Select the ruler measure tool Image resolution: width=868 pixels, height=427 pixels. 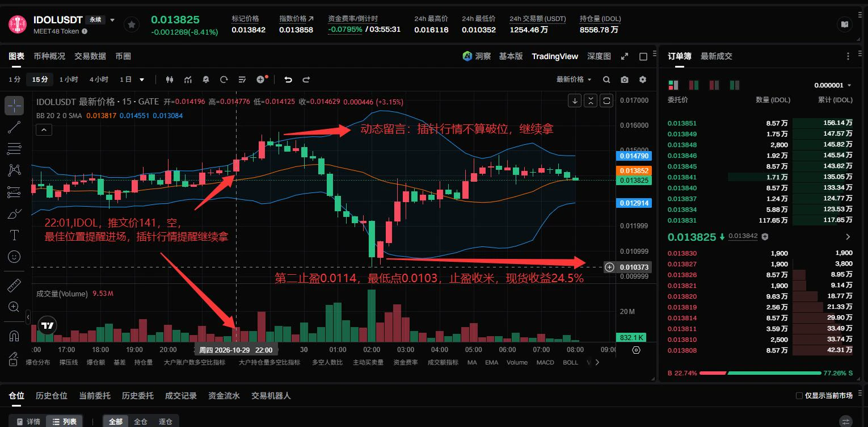tap(14, 285)
